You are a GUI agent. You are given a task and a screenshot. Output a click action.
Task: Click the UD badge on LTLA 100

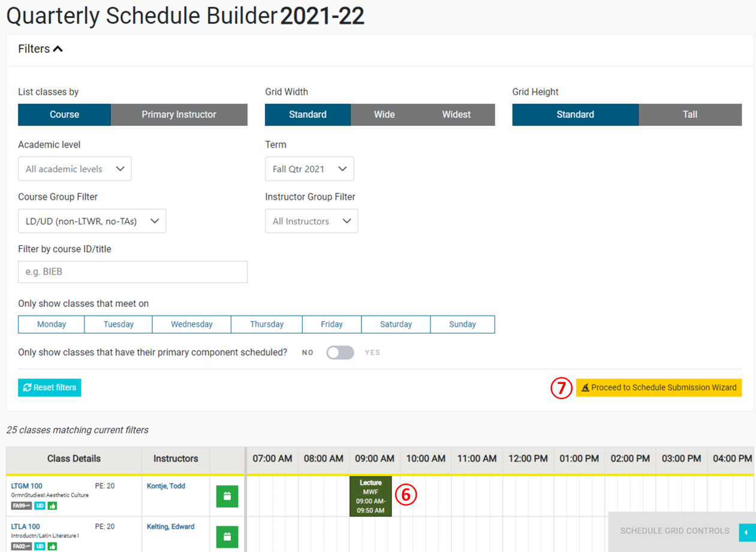point(40,547)
